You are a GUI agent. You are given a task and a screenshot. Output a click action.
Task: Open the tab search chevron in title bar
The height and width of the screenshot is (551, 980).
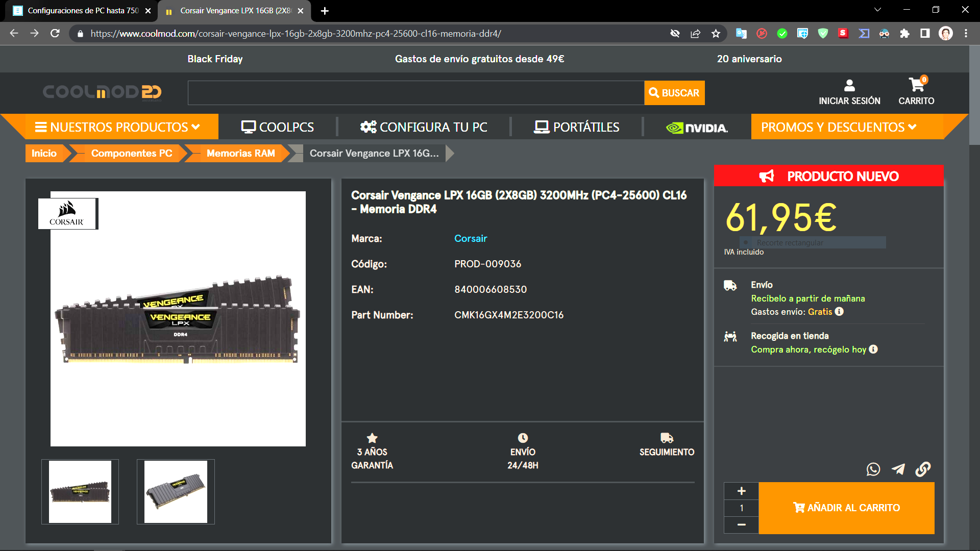tap(877, 10)
